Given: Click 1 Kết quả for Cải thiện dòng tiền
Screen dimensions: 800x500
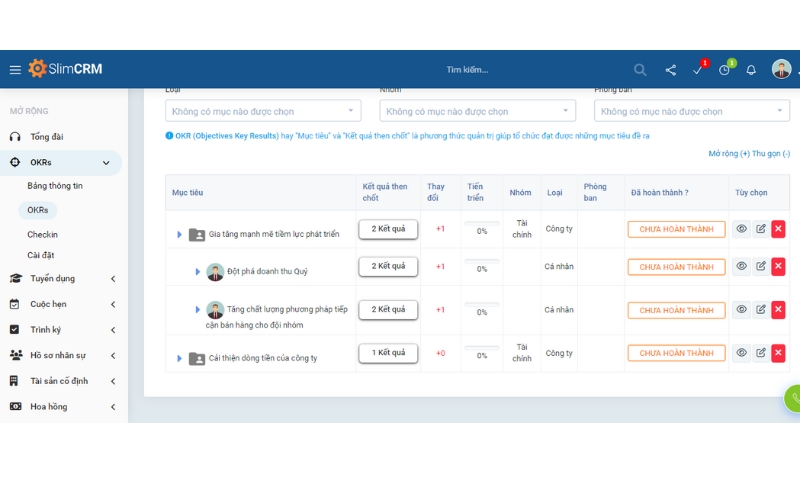Looking at the screenshot, I should 388,353.
